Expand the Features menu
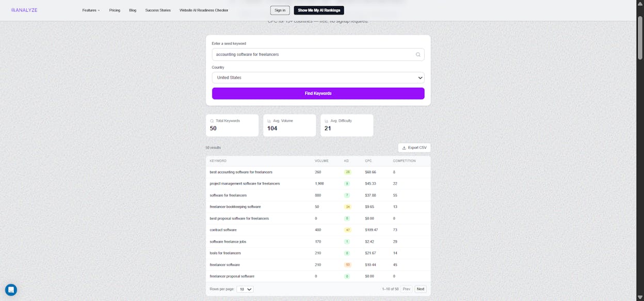 [91, 10]
